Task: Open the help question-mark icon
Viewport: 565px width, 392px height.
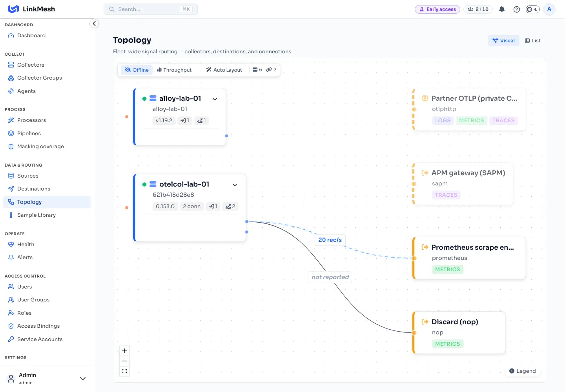Action: (517, 9)
